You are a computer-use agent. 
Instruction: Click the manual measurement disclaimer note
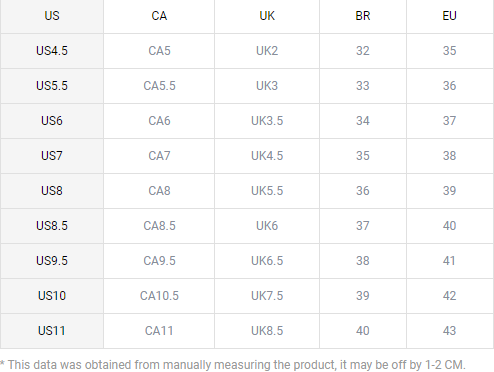[233, 365]
